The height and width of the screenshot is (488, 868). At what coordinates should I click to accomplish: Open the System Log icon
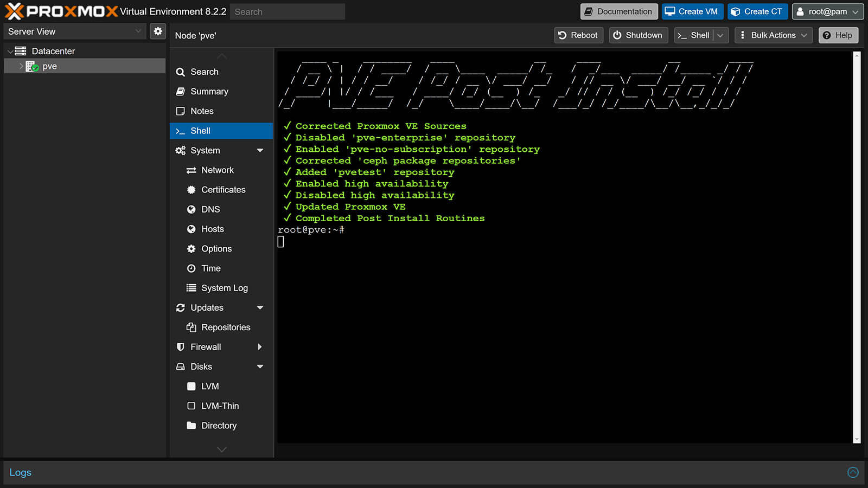tap(191, 288)
